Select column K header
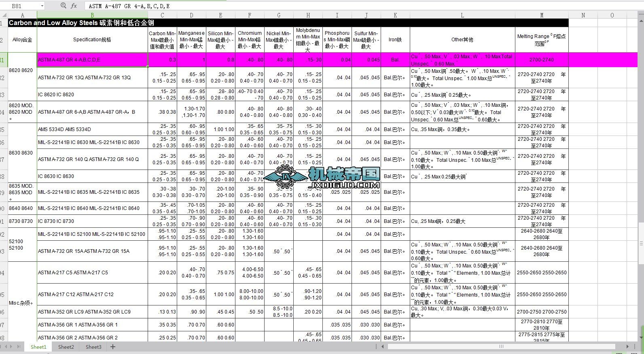Image resolution: width=644 pixels, height=354 pixels. coord(395,15)
